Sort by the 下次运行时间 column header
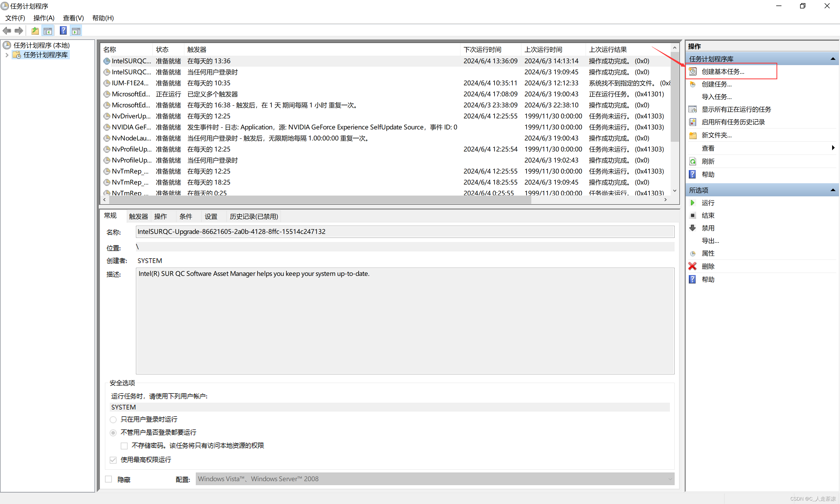 click(490, 50)
